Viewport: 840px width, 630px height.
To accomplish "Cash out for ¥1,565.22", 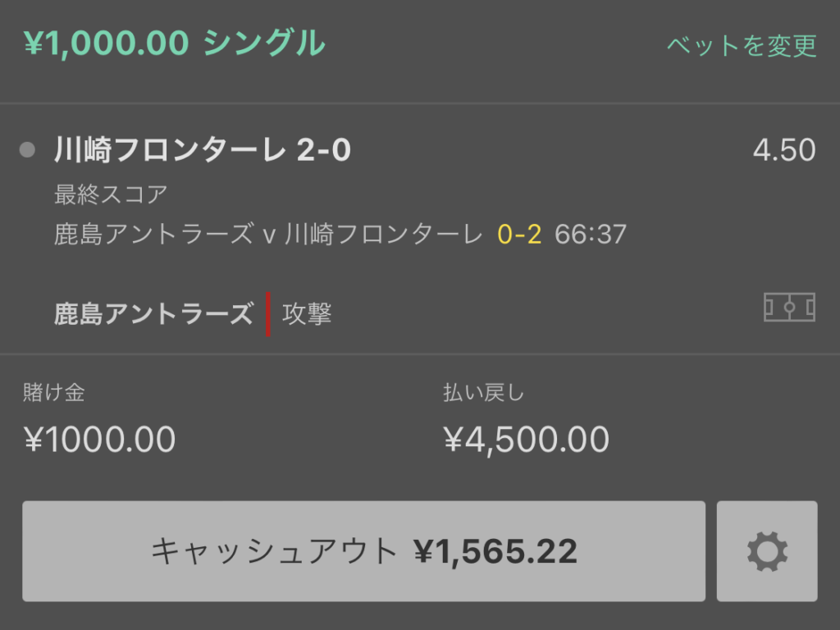I will coord(363,551).
